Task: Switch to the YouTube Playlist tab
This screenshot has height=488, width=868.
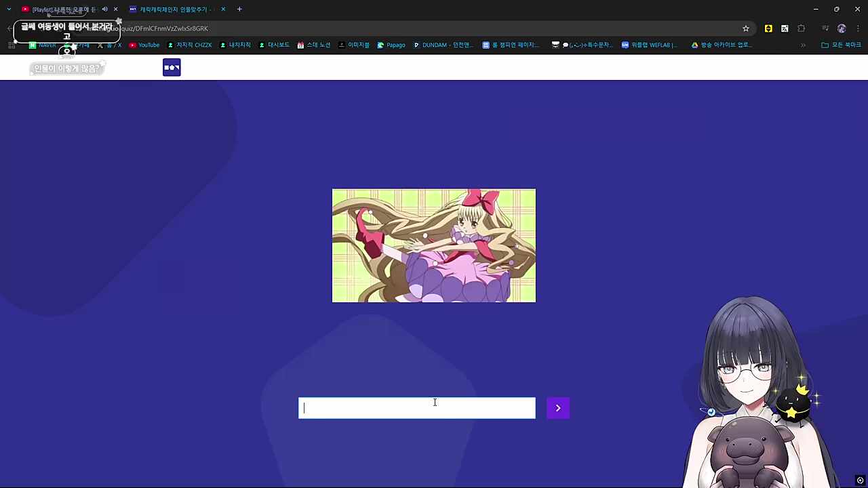Action: coord(63,9)
